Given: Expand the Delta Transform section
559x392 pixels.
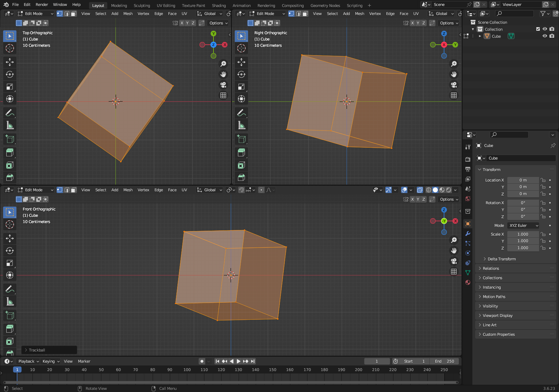Looking at the screenshot, I should pos(501,259).
